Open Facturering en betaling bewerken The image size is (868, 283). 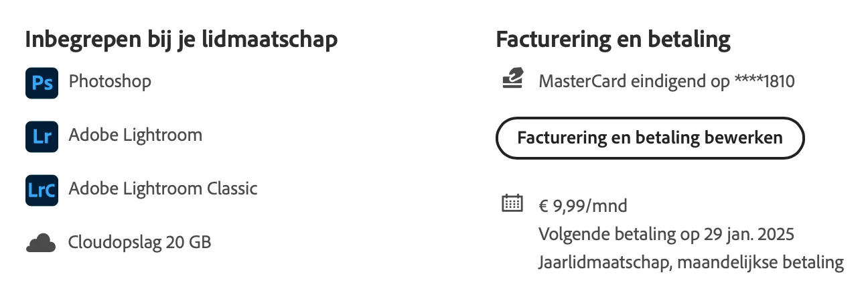click(650, 138)
